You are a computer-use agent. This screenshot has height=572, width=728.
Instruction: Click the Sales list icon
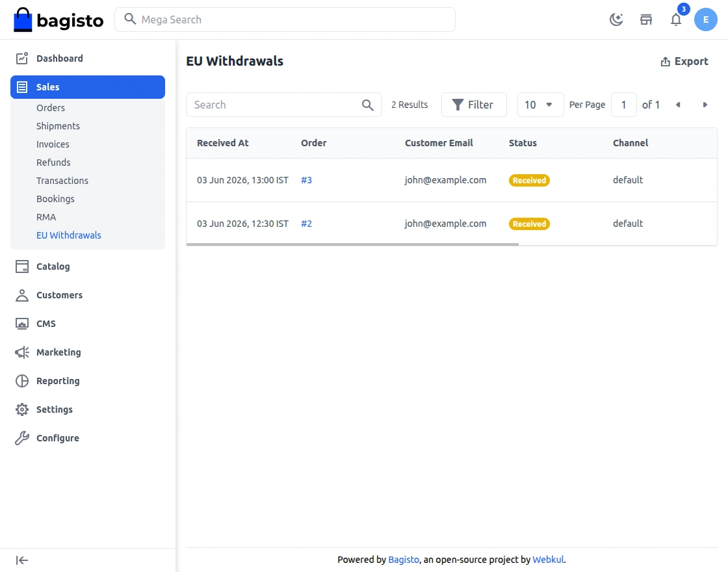22,87
